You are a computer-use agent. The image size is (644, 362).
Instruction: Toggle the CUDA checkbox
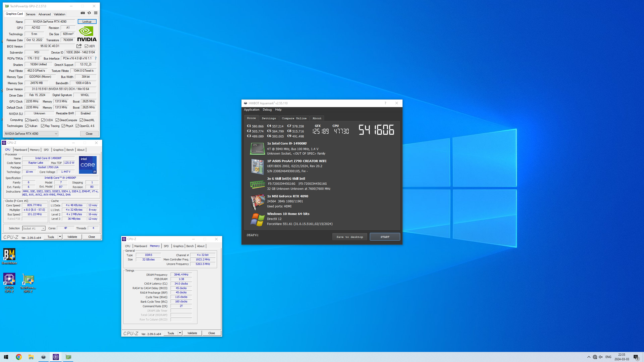pos(43,120)
